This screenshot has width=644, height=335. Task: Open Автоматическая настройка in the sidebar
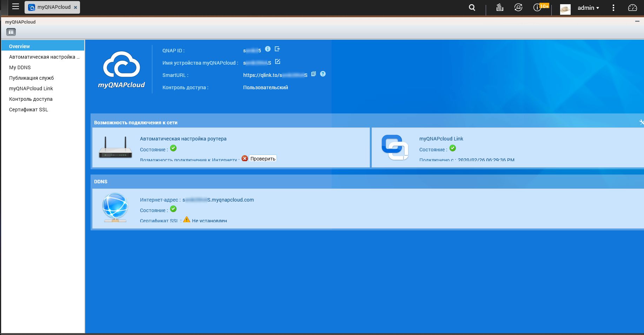pyautogui.click(x=43, y=57)
